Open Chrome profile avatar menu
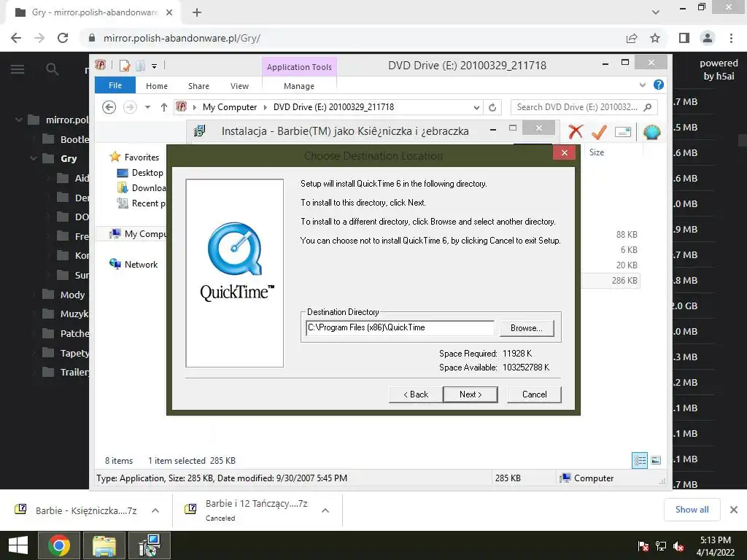 (x=708, y=38)
